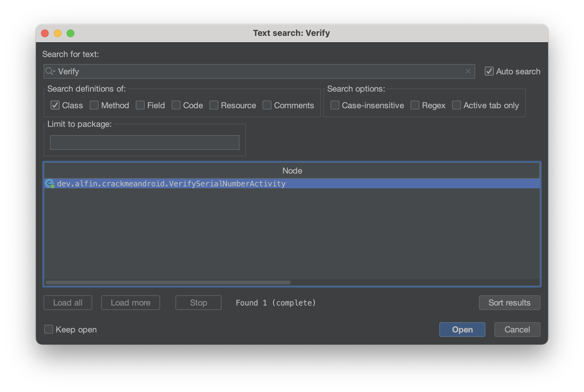Check the Active tab only option
This screenshot has height=392, width=584.
click(457, 105)
